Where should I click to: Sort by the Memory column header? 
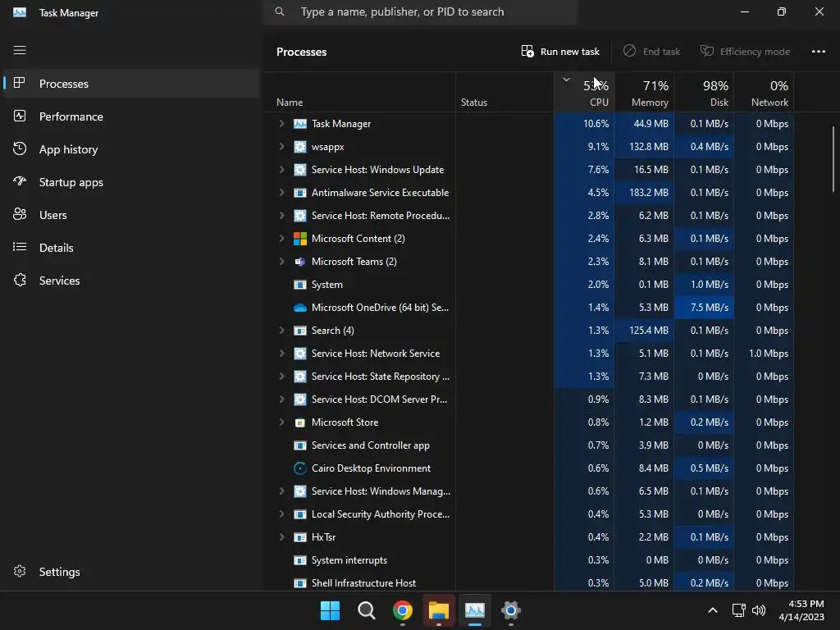point(644,92)
